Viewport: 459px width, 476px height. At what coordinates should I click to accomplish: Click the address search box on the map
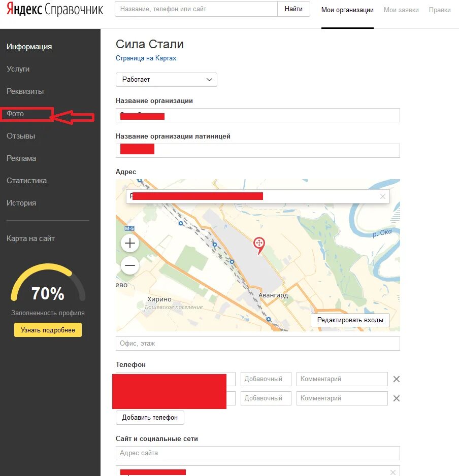tap(257, 196)
